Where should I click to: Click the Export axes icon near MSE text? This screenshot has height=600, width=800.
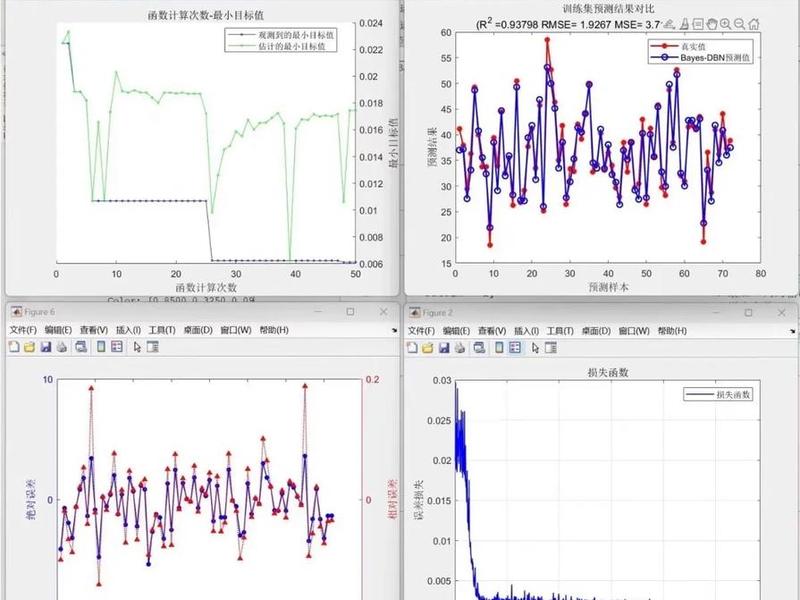(x=669, y=23)
